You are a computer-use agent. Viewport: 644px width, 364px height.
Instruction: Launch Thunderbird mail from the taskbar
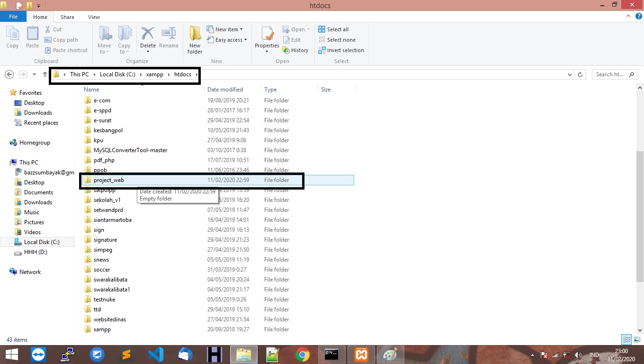pyautogui.click(x=184, y=354)
